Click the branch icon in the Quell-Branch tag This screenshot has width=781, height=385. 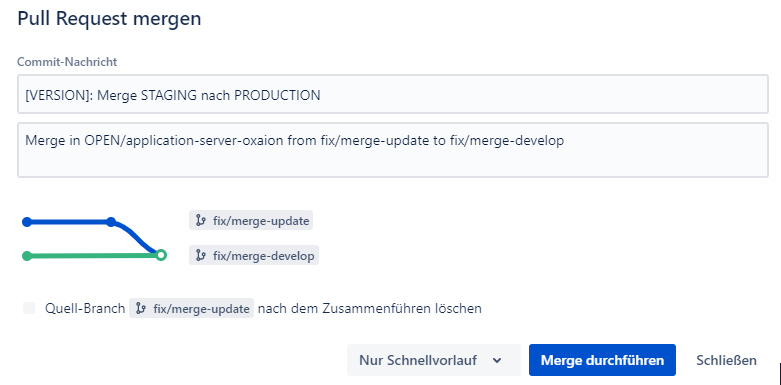pyautogui.click(x=141, y=309)
